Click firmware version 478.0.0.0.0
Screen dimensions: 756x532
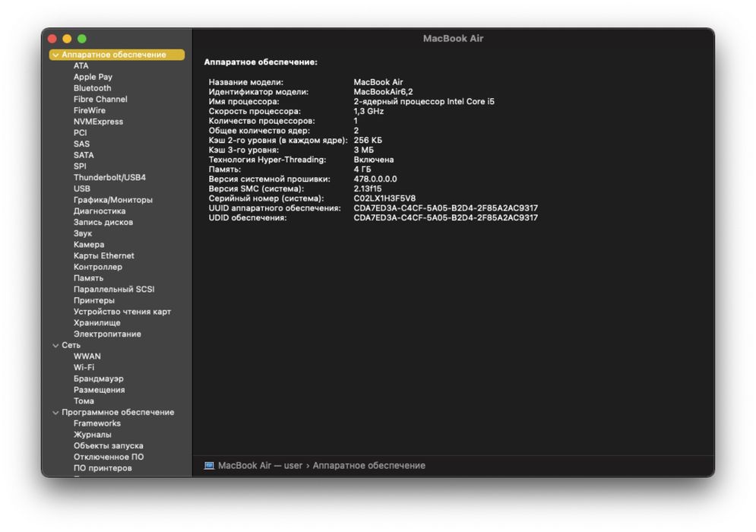pyautogui.click(x=375, y=179)
